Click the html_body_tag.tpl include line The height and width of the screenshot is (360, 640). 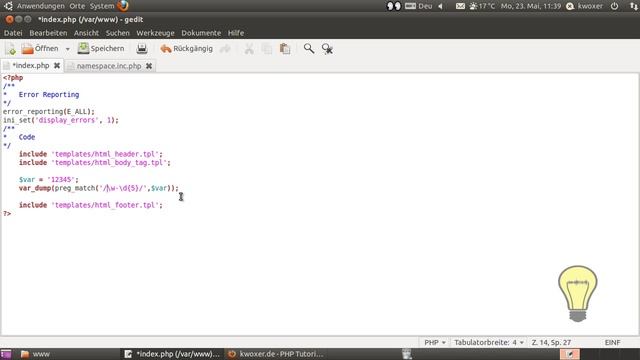95,162
